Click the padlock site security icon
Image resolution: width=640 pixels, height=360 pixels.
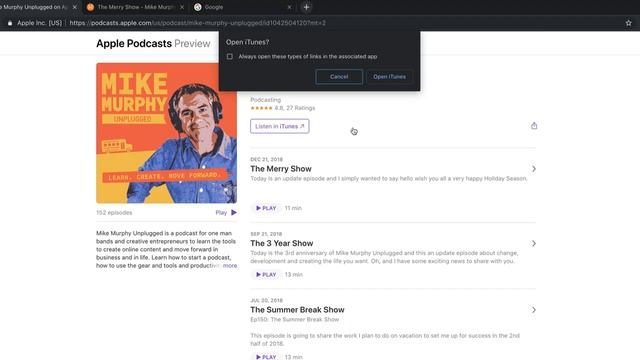tap(10, 23)
